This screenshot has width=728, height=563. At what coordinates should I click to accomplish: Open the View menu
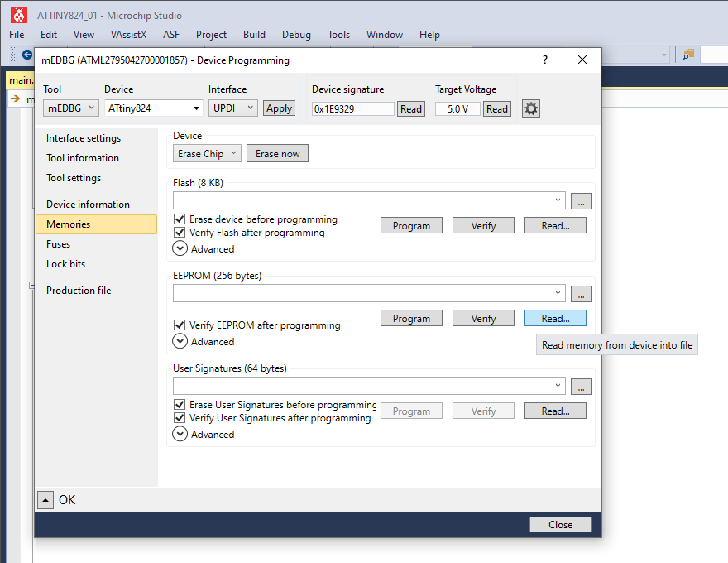[84, 35]
